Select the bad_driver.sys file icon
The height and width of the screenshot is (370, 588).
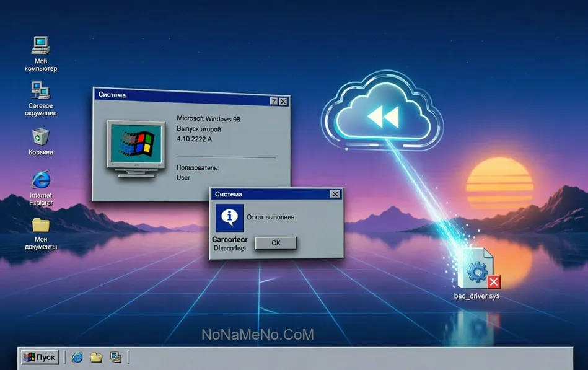pos(477,274)
